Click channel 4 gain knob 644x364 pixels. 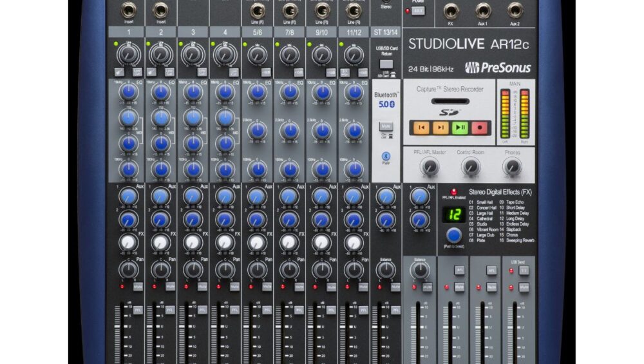tap(225, 54)
